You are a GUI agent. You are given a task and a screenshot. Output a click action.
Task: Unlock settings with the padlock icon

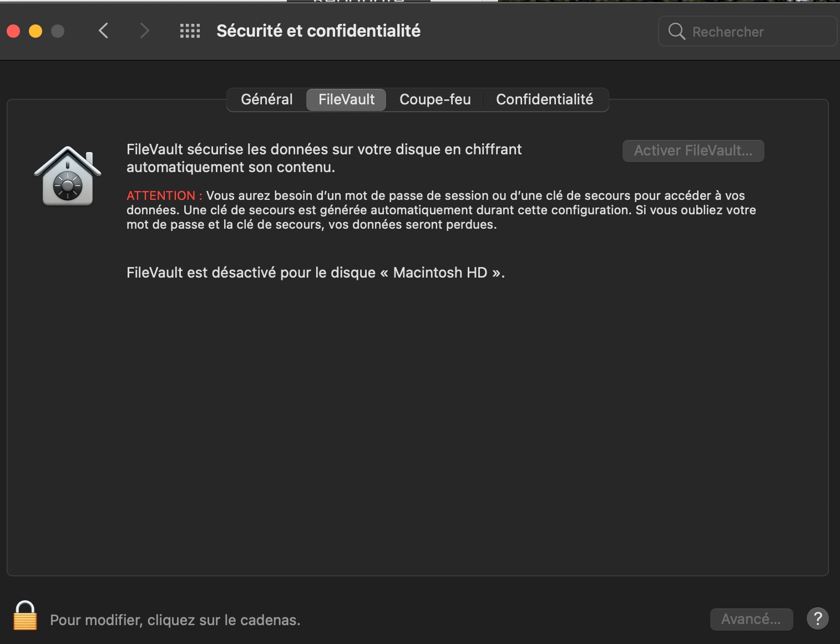[x=25, y=616]
